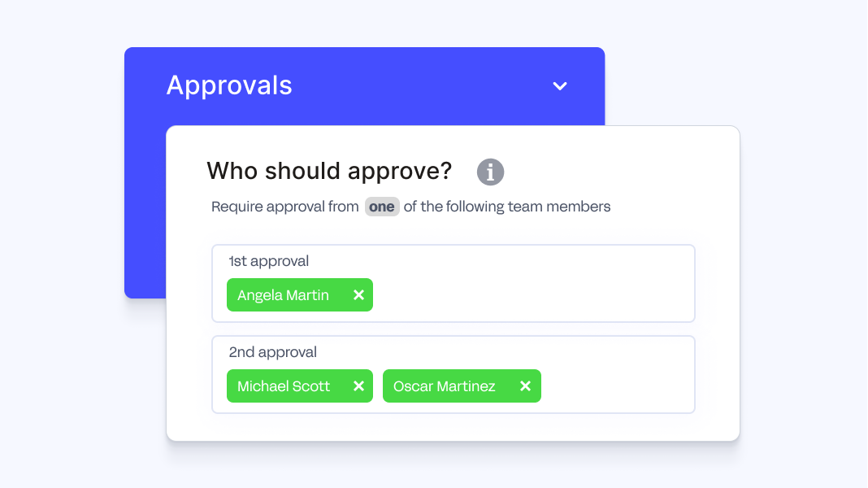Collapse the Approvals panel via the chevron

pyautogui.click(x=559, y=85)
